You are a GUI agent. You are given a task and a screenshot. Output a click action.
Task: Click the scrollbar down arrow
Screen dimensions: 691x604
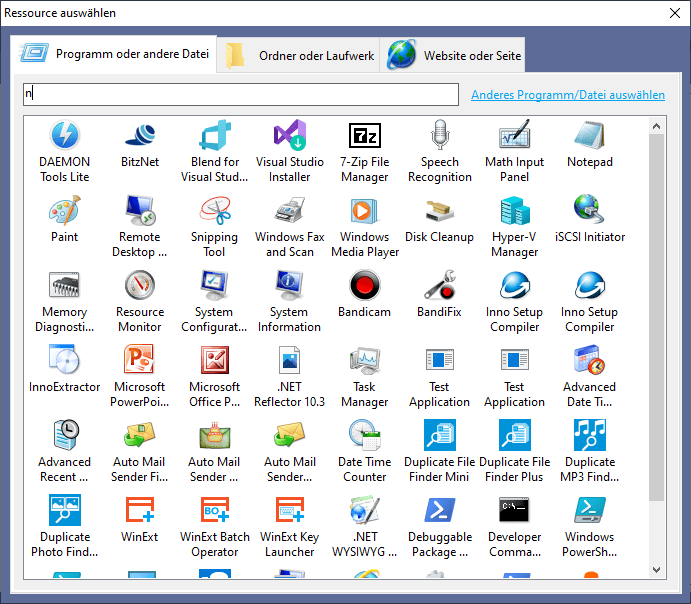coord(656,570)
